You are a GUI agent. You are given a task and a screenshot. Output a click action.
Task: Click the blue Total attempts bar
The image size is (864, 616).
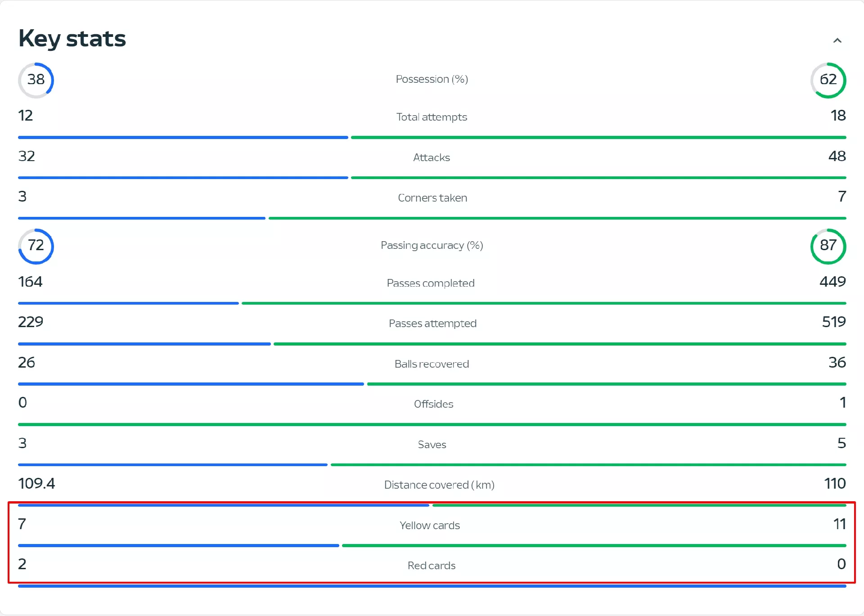click(x=183, y=137)
